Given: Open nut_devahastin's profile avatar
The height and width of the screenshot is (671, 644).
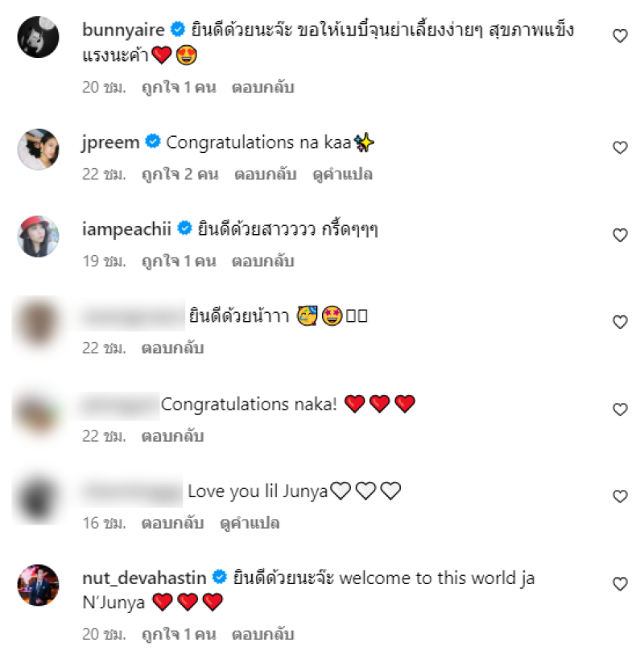Looking at the screenshot, I should pyautogui.click(x=38, y=586).
